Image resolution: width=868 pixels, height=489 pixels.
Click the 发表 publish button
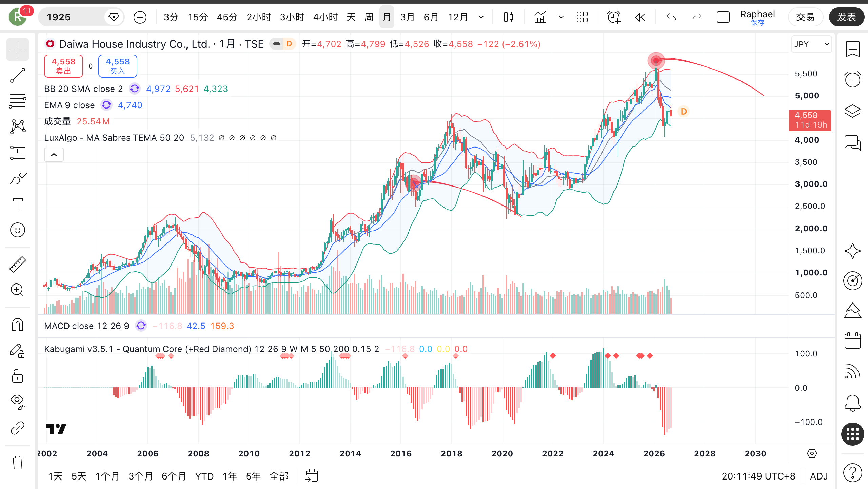coord(846,17)
